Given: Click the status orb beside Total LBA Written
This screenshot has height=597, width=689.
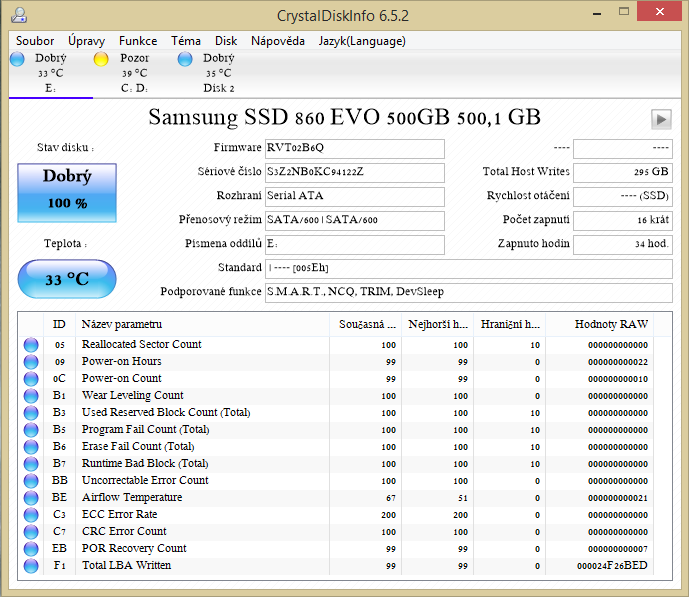Looking at the screenshot, I should click(x=31, y=566).
